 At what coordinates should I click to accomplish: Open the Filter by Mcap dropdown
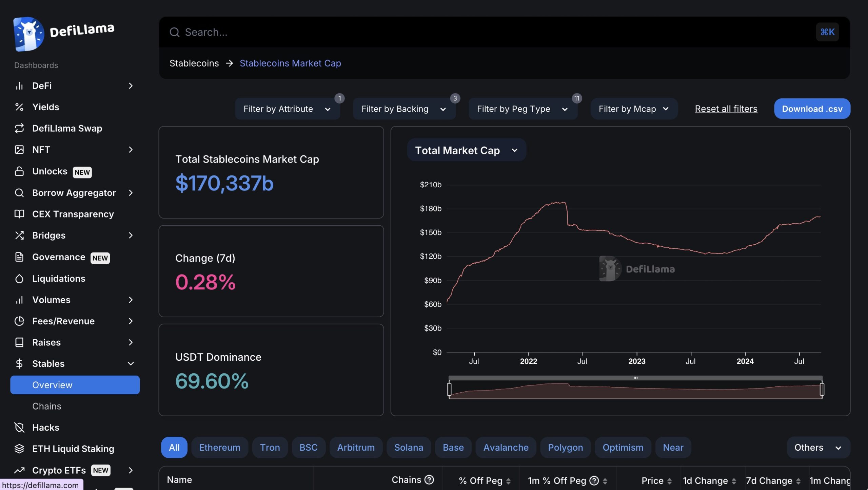pyautogui.click(x=634, y=109)
